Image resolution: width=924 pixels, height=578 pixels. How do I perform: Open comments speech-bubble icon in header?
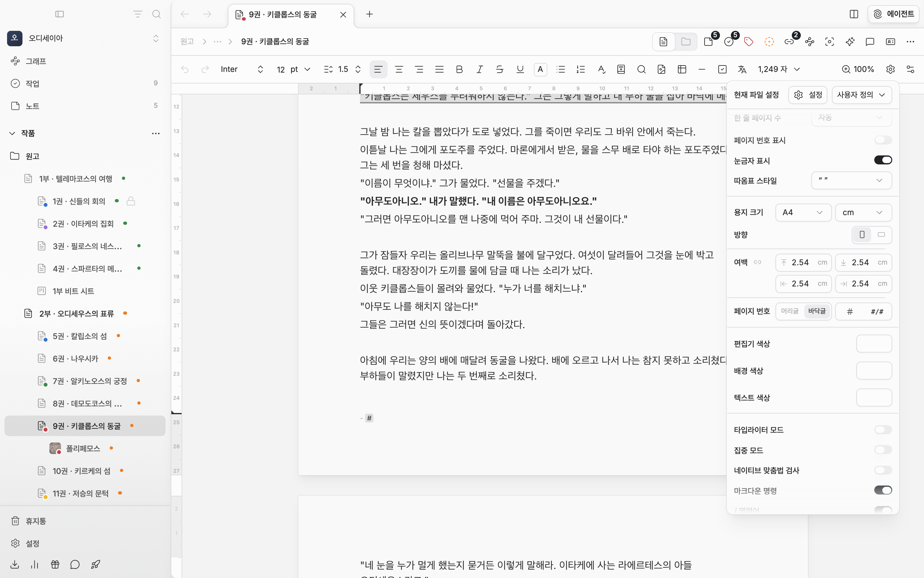870,42
